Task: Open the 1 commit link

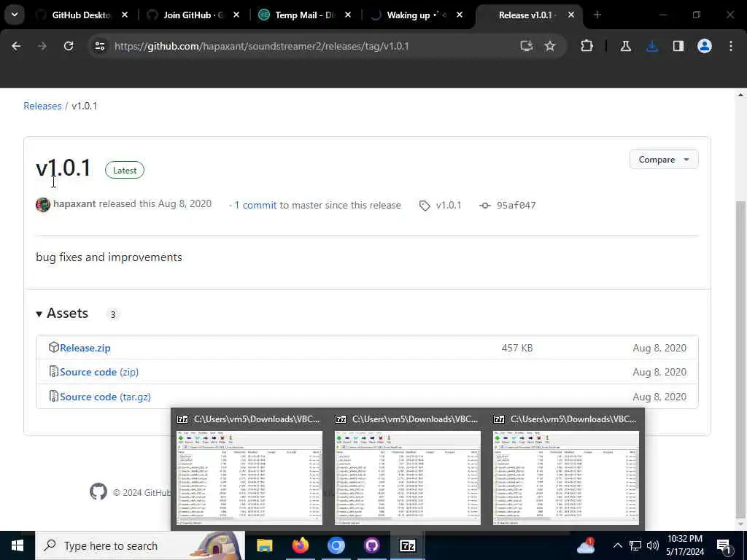Action: click(255, 205)
